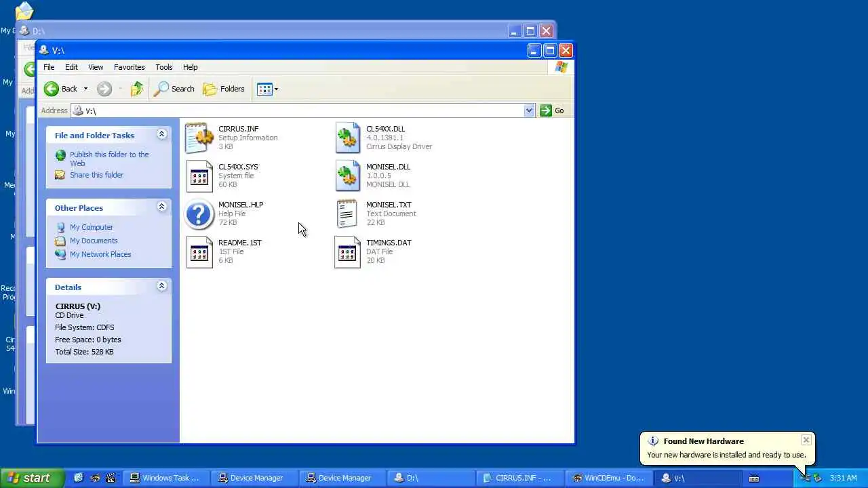
Task: Select the MONISEL.HLP help file icon
Action: click(199, 214)
